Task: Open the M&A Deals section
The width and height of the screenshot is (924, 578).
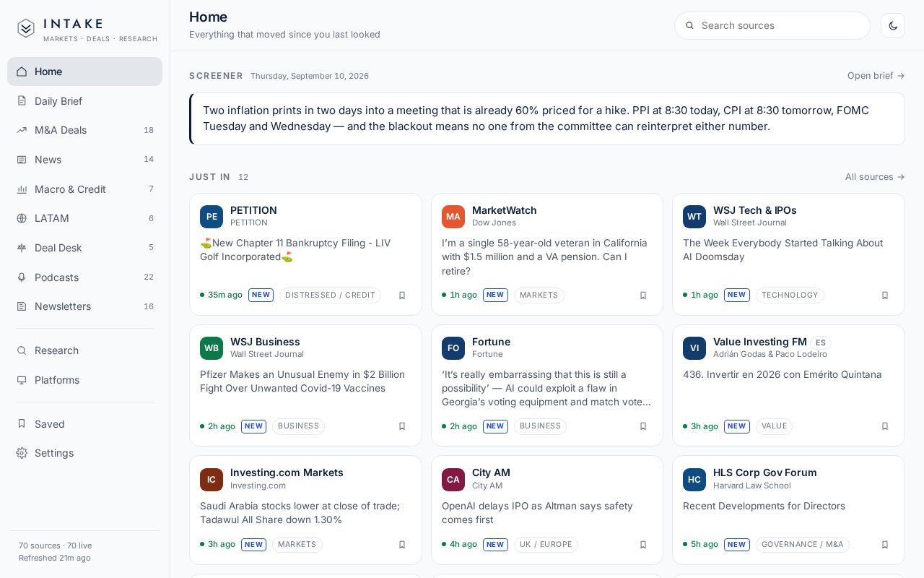Action: click(x=84, y=130)
